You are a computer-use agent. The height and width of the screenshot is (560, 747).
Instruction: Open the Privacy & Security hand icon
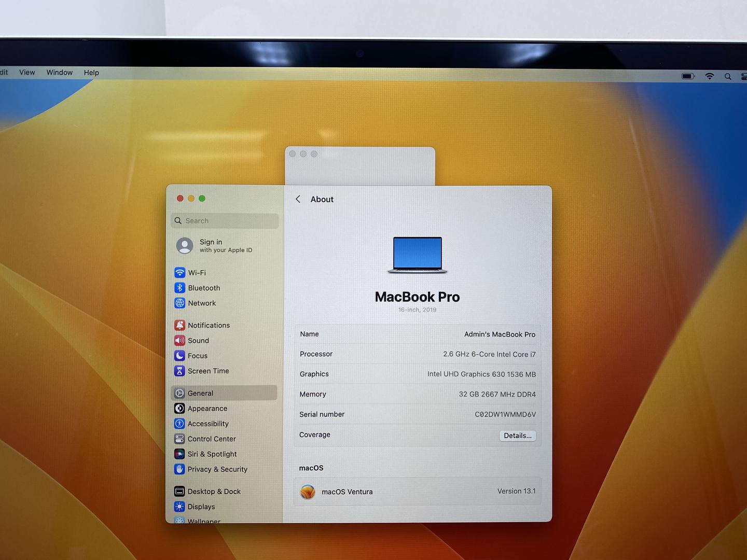pyautogui.click(x=179, y=469)
